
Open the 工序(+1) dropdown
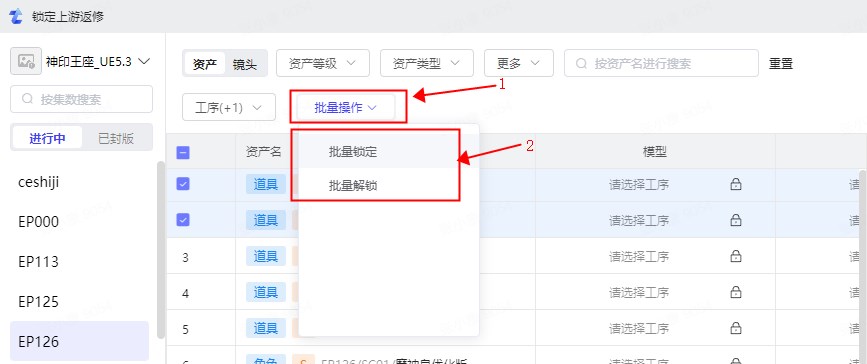click(x=229, y=107)
